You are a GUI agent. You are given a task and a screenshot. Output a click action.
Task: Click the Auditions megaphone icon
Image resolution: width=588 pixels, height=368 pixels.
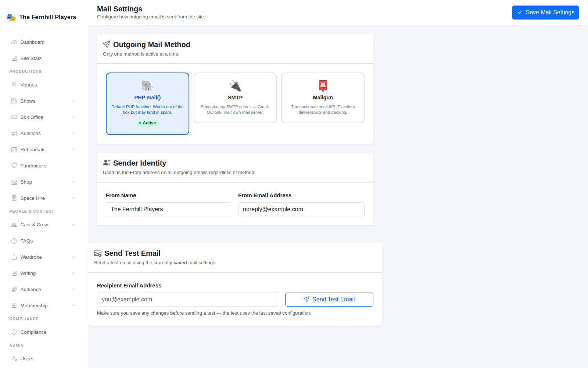[14, 134]
